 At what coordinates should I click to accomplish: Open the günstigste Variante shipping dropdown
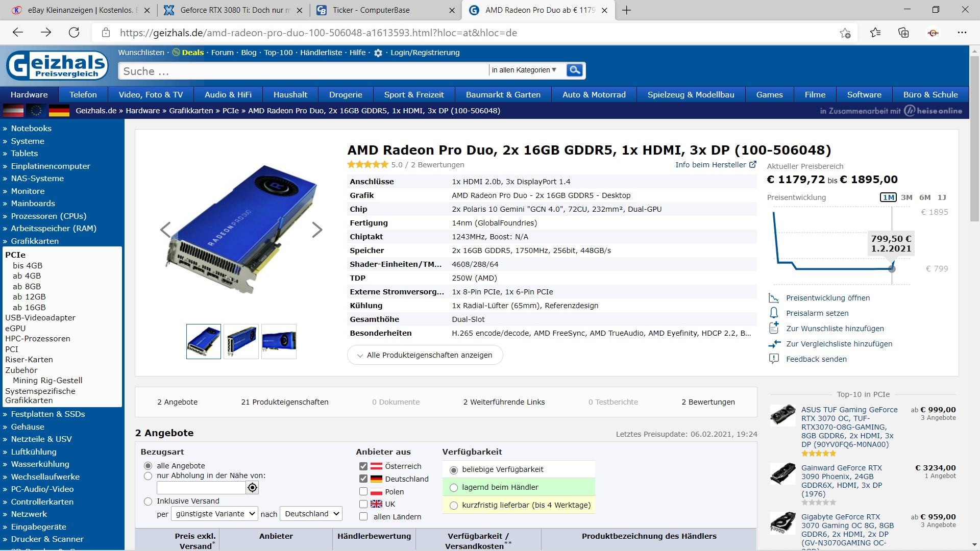tap(214, 514)
